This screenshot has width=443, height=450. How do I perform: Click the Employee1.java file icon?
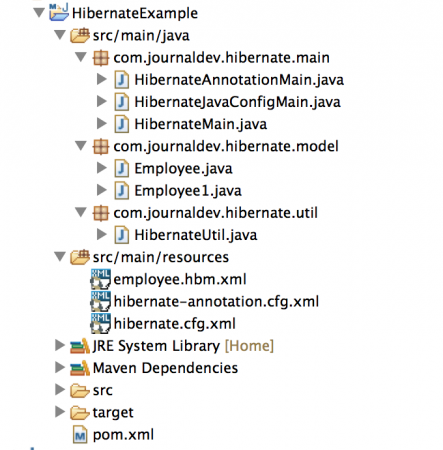point(122,191)
